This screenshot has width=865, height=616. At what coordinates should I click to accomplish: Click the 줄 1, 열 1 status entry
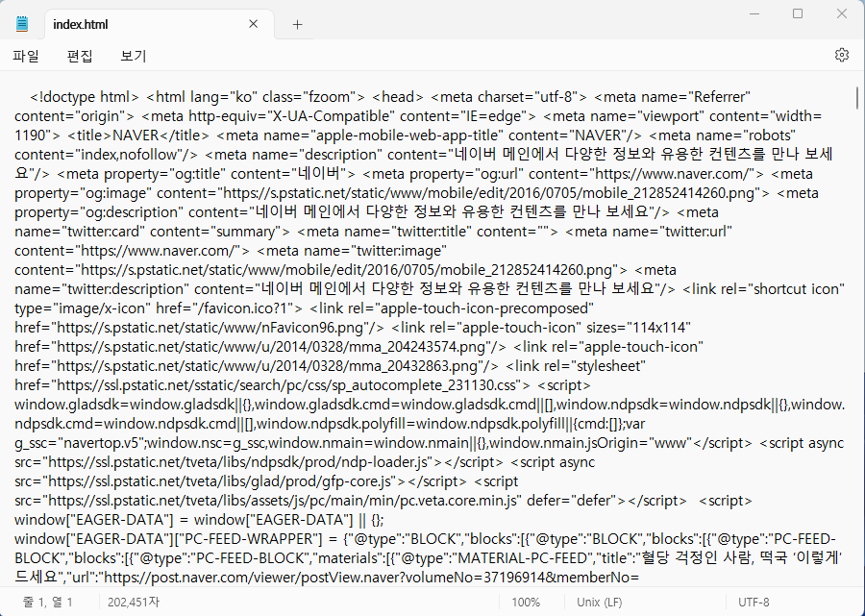pos(47,603)
